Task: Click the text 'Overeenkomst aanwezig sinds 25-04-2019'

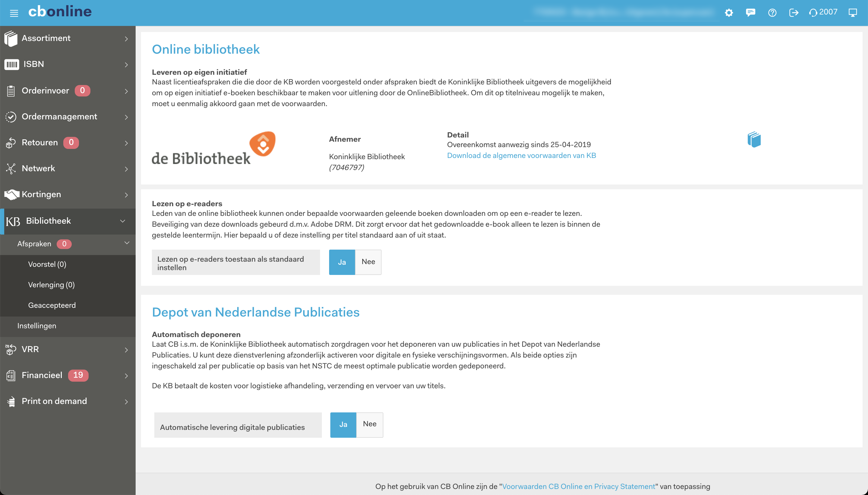Action: click(519, 144)
